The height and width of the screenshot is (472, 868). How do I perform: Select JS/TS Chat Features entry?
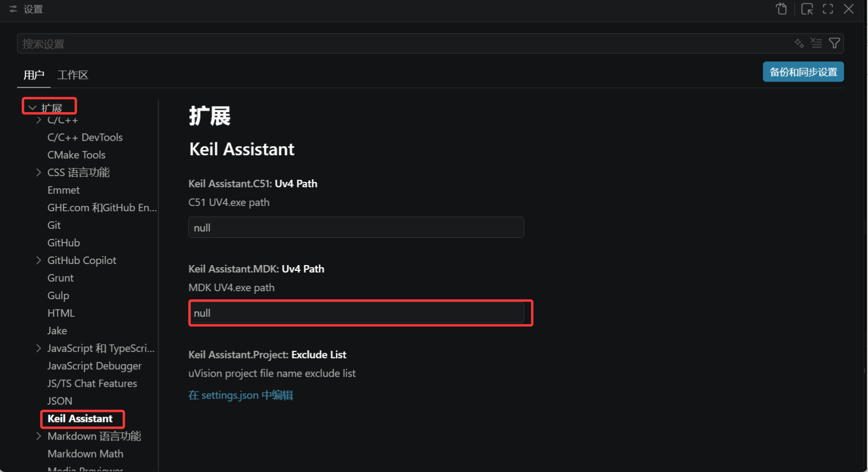coord(92,383)
